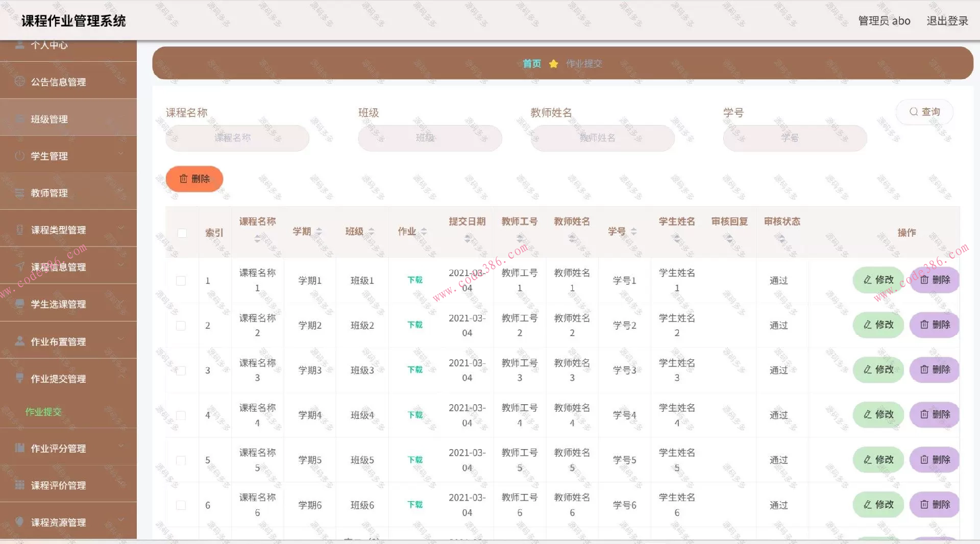This screenshot has width=980, height=544.
Task: Check the checkbox for row 2
Action: 181,326
